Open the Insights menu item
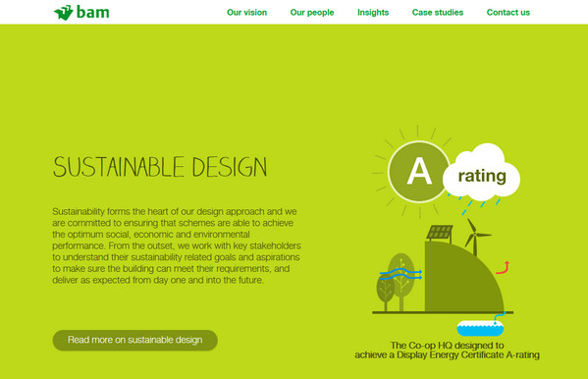Viewport: 588px width, 379px height. click(373, 13)
